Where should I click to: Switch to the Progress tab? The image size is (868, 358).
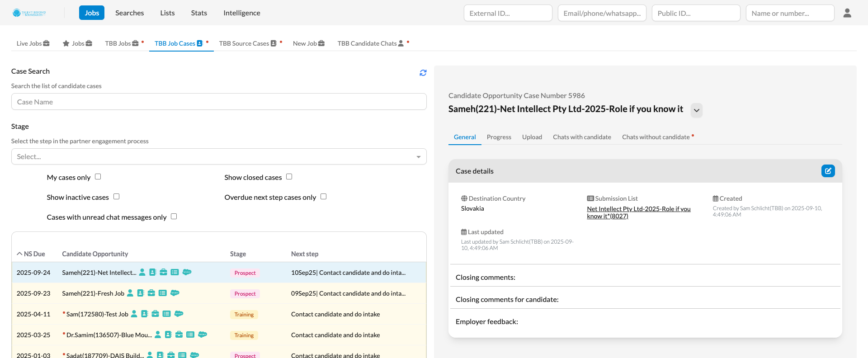coord(499,137)
